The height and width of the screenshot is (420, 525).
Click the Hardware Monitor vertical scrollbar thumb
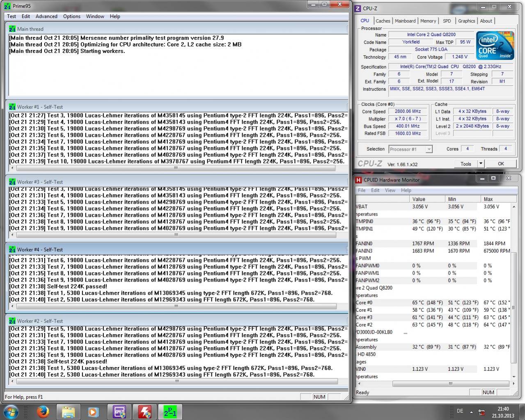514,308
